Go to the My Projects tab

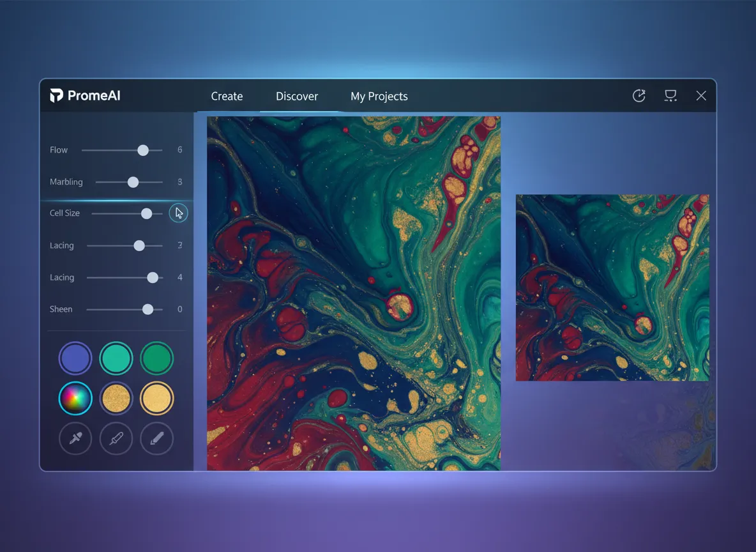pyautogui.click(x=379, y=96)
